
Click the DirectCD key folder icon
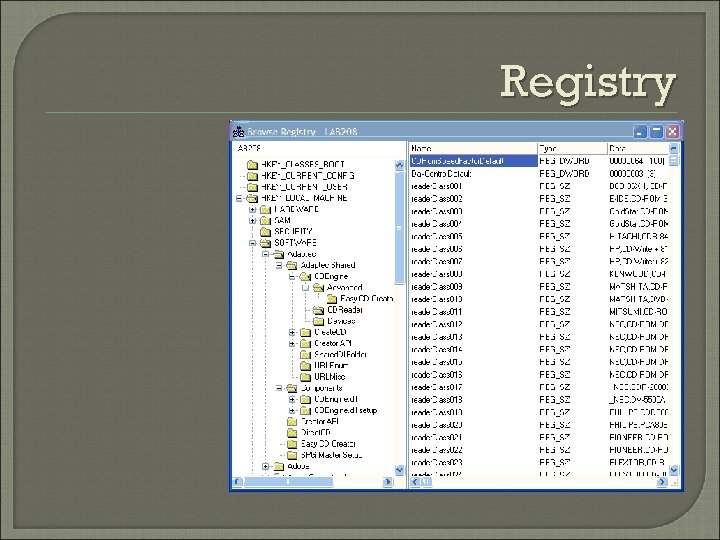click(x=292, y=433)
